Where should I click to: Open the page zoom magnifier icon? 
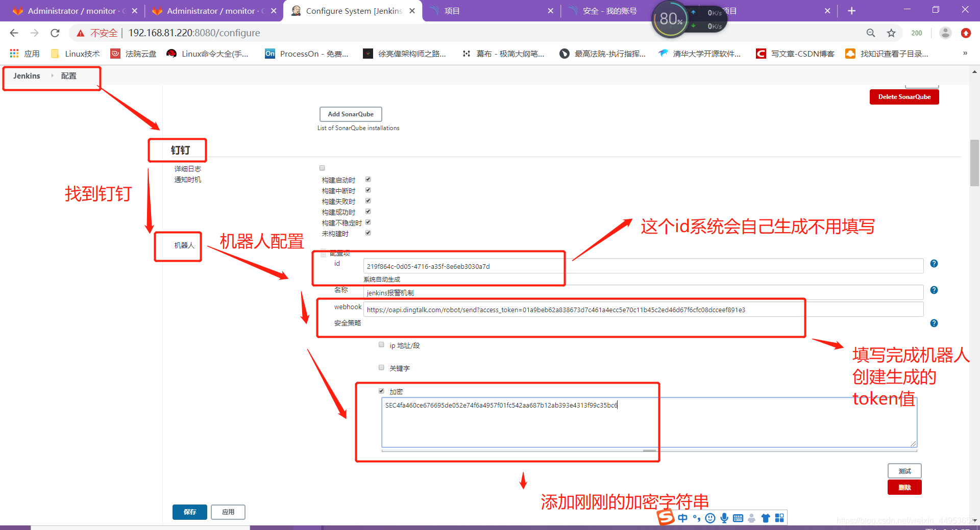pos(871,33)
